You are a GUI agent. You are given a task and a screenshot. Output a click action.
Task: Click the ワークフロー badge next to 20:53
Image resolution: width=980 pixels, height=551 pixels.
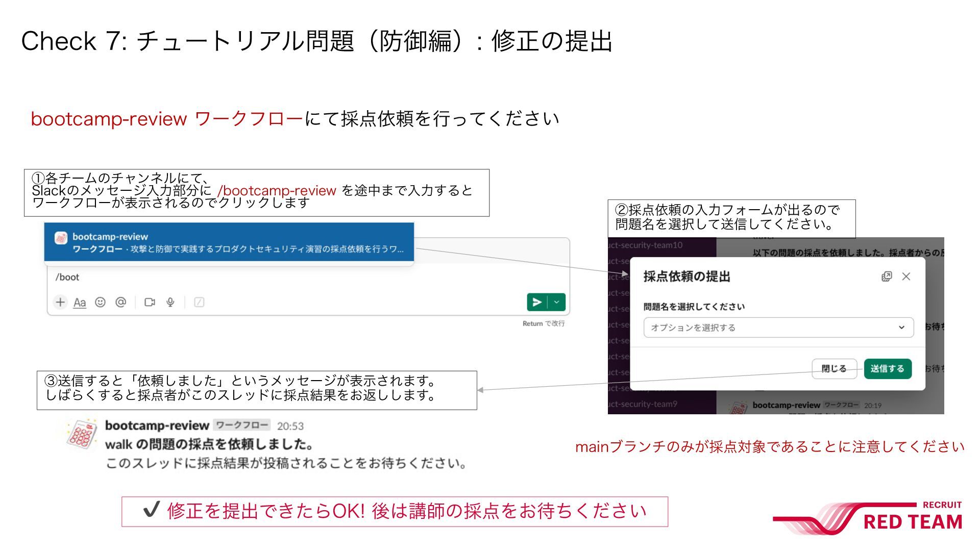click(x=242, y=425)
